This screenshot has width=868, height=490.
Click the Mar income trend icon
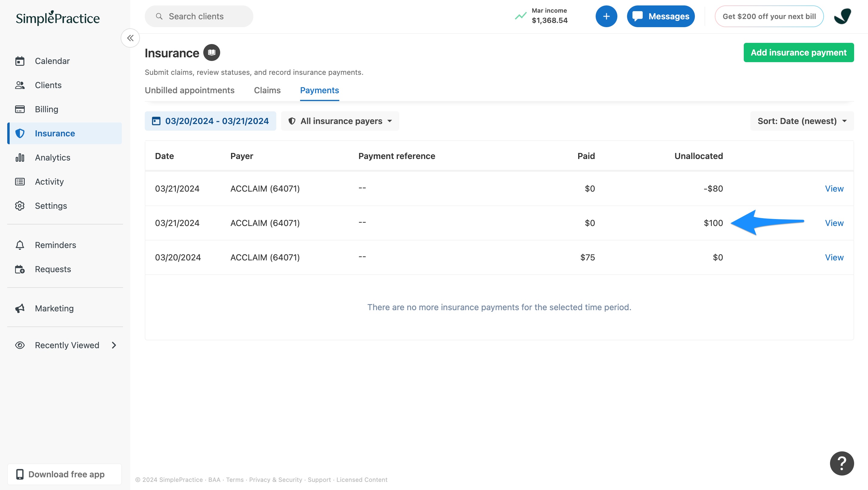pos(521,16)
